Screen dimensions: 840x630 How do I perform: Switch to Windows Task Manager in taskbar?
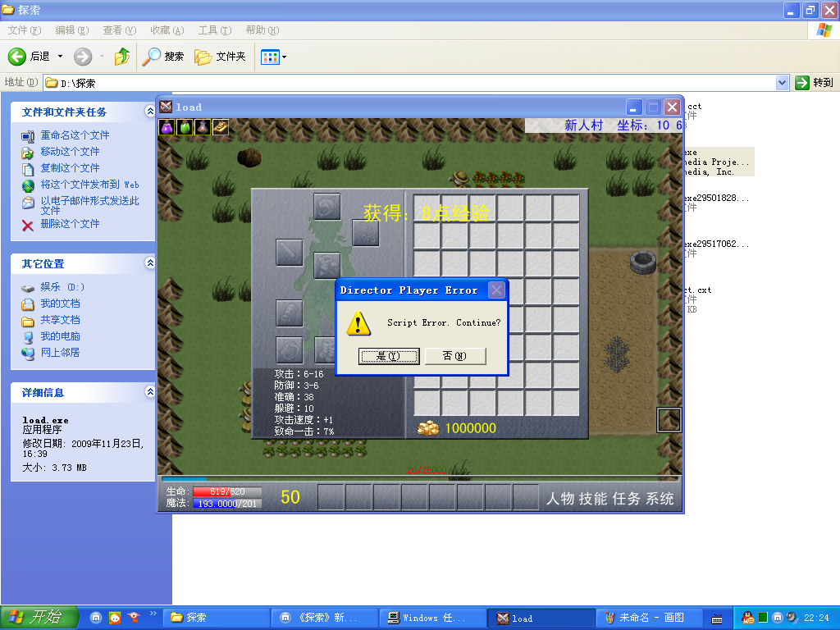point(433,618)
